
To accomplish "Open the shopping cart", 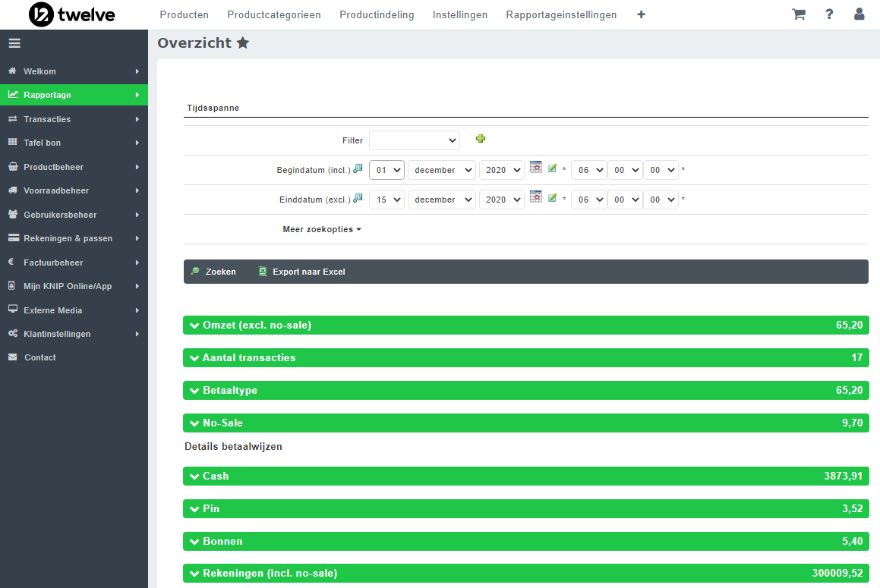I will pyautogui.click(x=799, y=14).
